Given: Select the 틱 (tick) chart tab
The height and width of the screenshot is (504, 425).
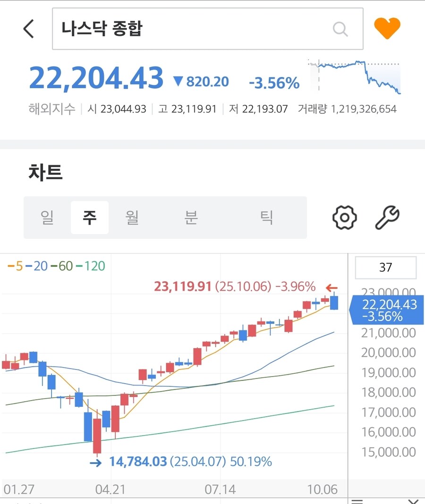Looking at the screenshot, I should [267, 218].
